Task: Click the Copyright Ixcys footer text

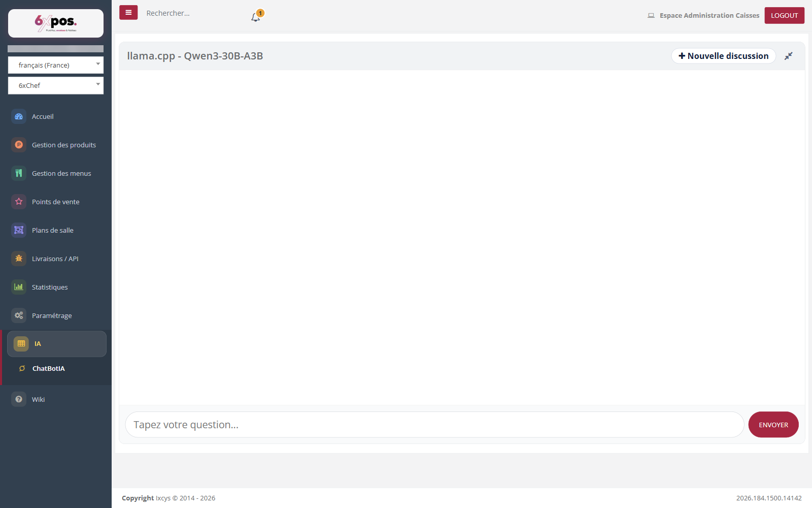Action: tap(168, 498)
